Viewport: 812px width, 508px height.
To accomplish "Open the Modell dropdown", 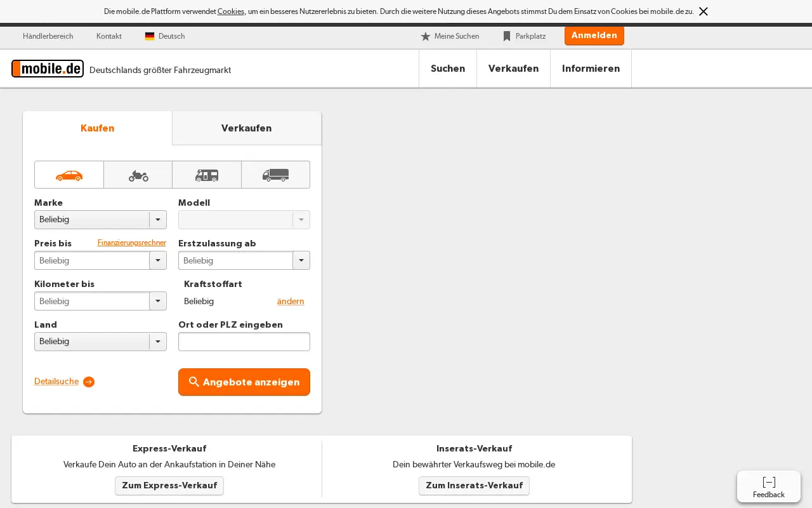I will tap(244, 220).
